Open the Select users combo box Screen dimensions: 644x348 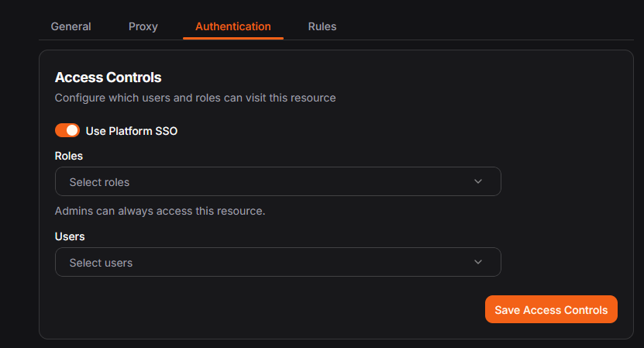(x=277, y=262)
